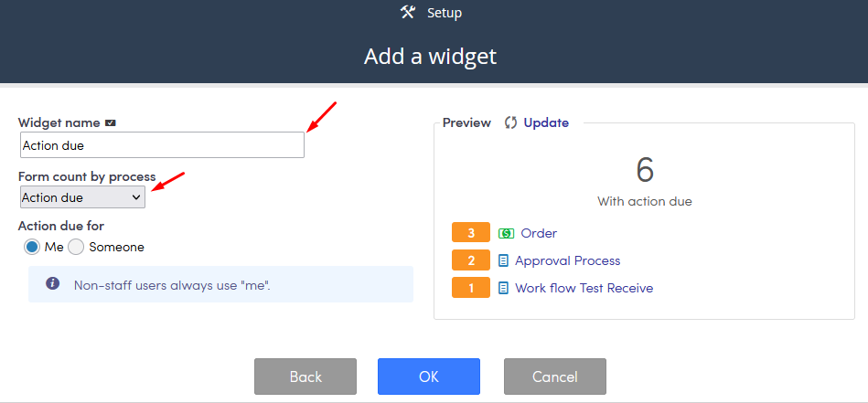This screenshot has width=868, height=403.
Task: Click the Back button
Action: pos(305,376)
